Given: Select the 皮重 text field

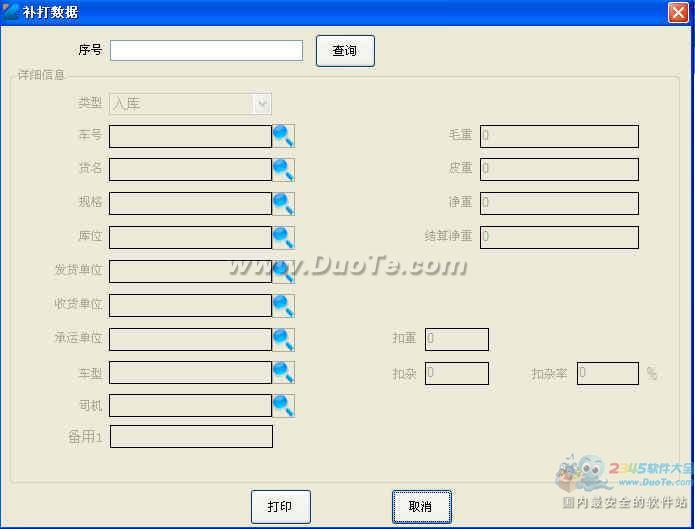Looking at the screenshot, I should coord(559,170).
